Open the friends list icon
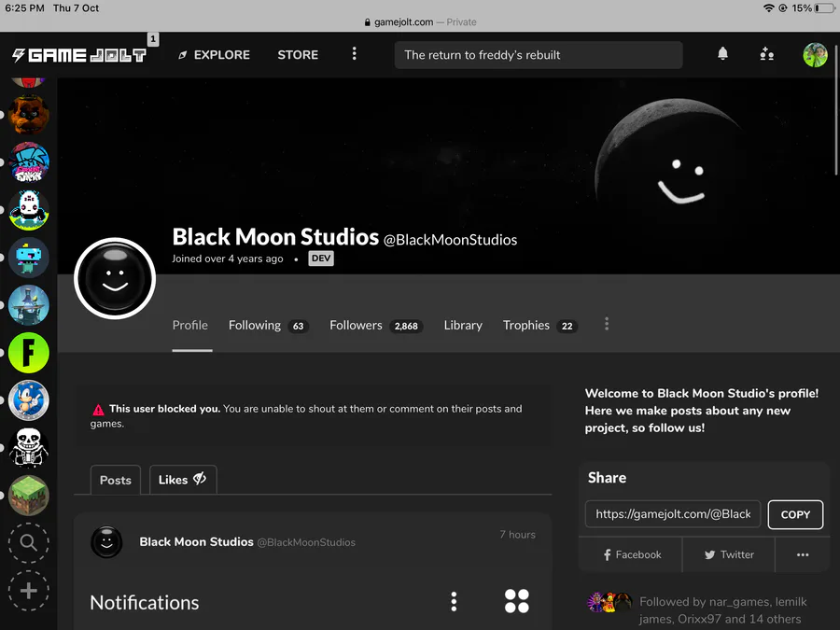Screen dimensions: 840x630 click(766, 54)
